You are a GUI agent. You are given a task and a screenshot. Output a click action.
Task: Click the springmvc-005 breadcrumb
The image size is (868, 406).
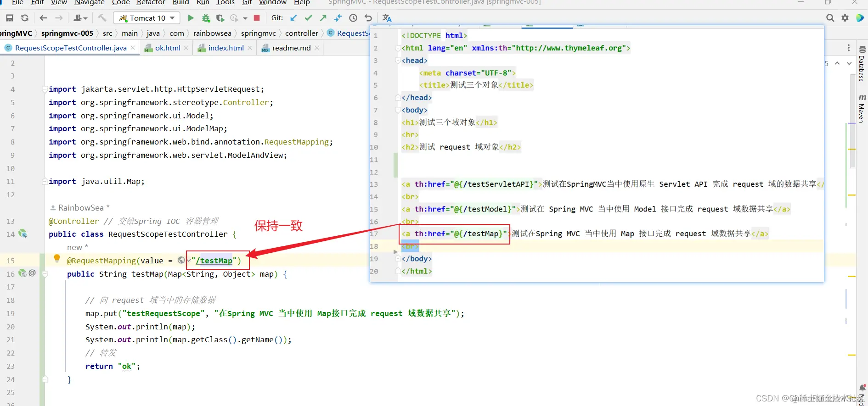pyautogui.click(x=67, y=33)
